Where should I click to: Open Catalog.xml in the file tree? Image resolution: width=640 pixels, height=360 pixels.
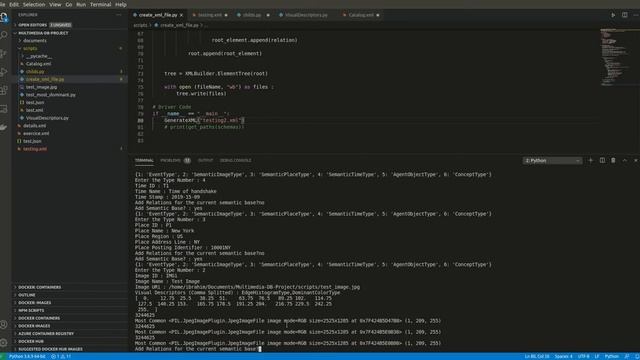tap(69, 64)
